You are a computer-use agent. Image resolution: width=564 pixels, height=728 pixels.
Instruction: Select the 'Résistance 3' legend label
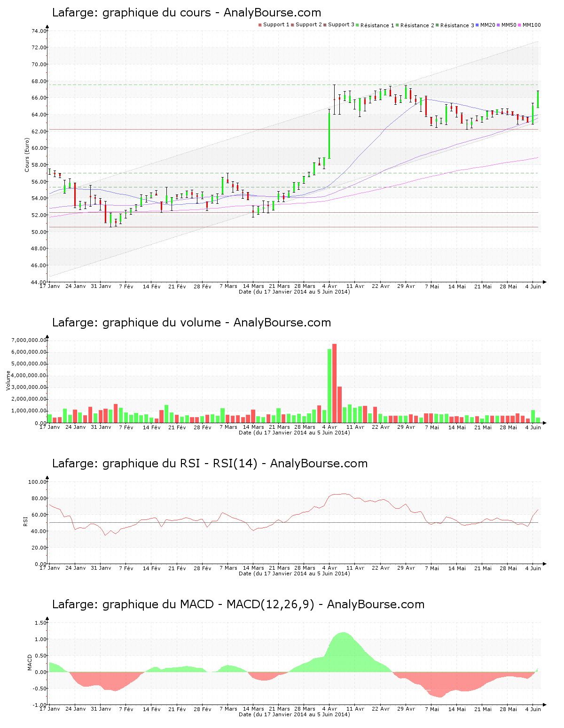(457, 25)
